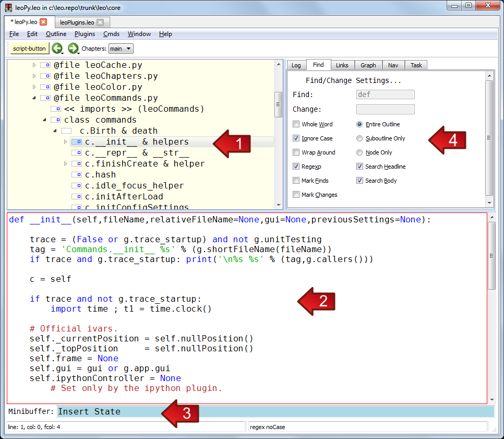504x439 pixels.
Task: Open the Help menu
Action: pyautogui.click(x=165, y=34)
